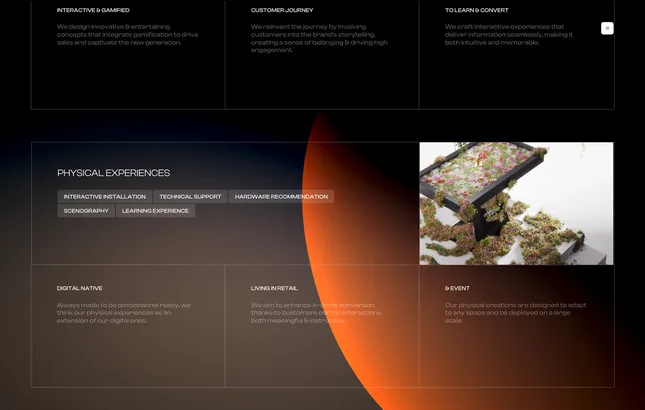Click the Living in Retail heading
The width and height of the screenshot is (645, 410).
point(274,288)
